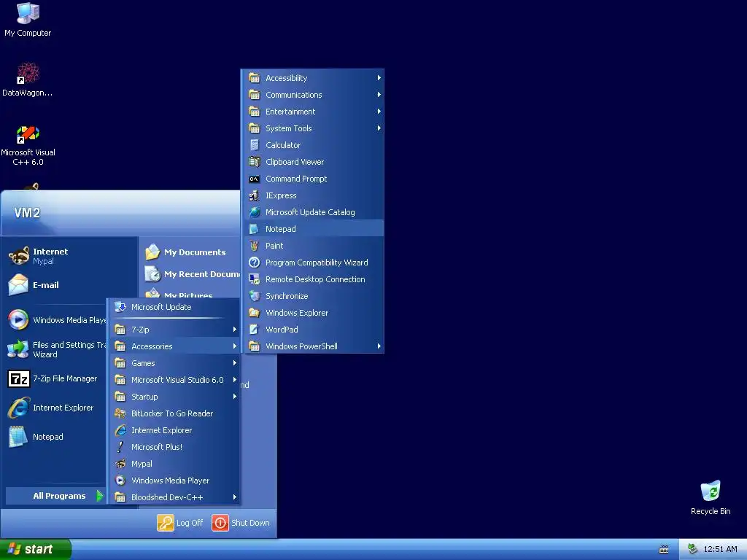
Task: Launch Program Compatibility Wizard icon
Action: point(255,262)
